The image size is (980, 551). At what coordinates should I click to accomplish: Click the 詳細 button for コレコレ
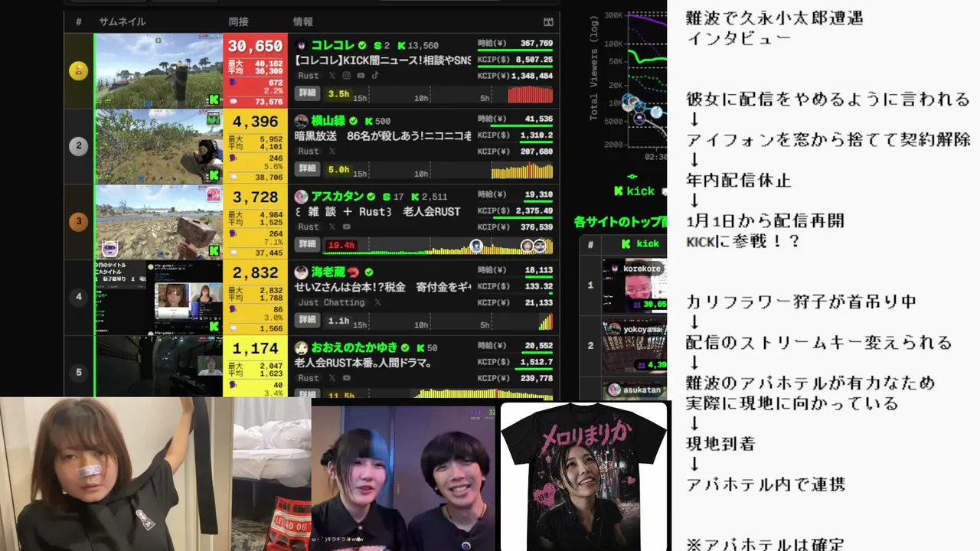[x=307, y=93]
